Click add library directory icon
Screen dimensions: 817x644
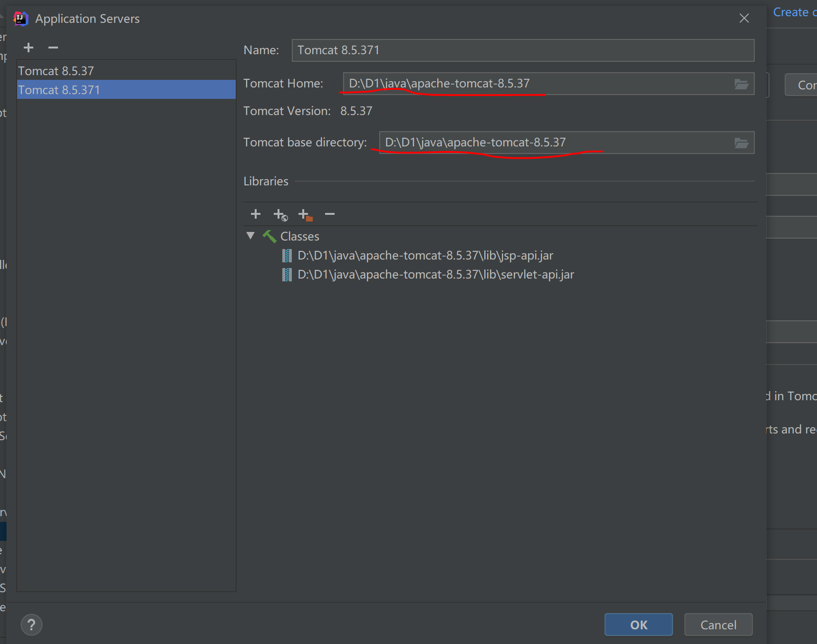point(305,215)
